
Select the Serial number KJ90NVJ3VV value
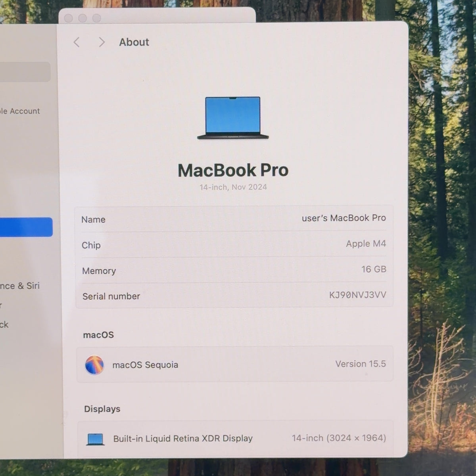[357, 295]
